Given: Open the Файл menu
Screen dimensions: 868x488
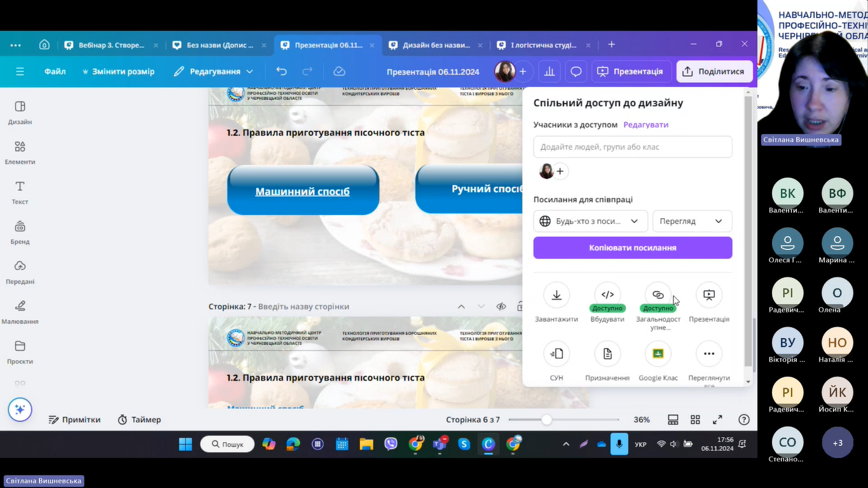Looking at the screenshot, I should tap(55, 71).
